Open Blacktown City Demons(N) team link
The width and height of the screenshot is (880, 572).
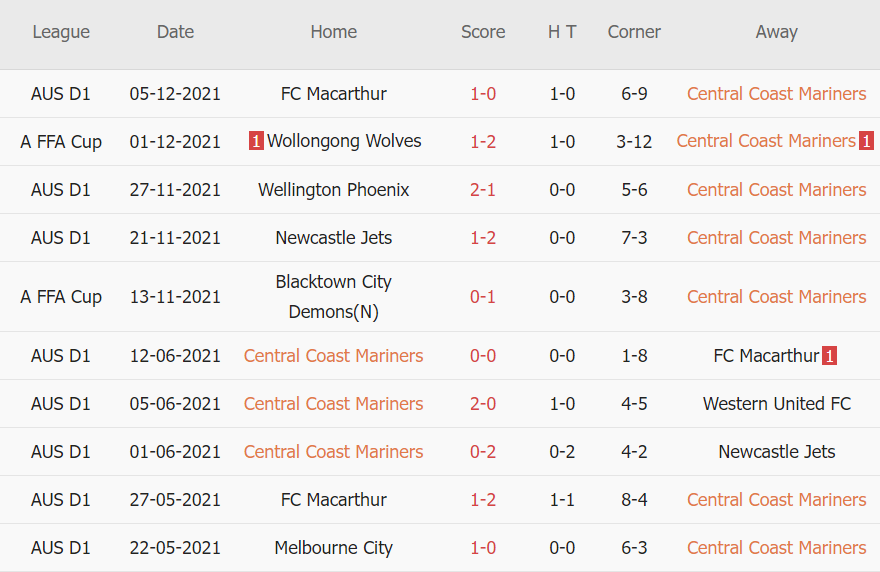point(333,296)
